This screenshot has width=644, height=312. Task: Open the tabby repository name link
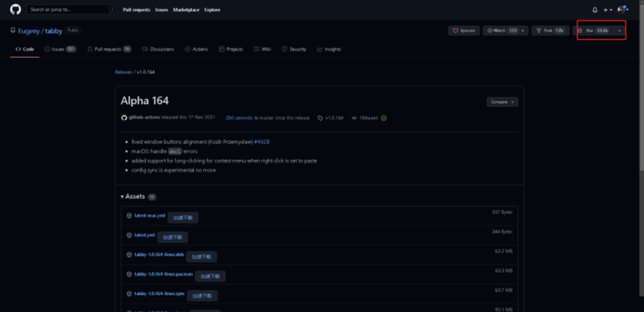click(x=54, y=31)
